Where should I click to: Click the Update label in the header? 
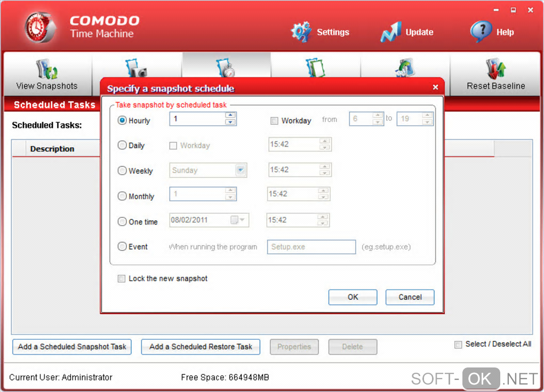(x=419, y=32)
